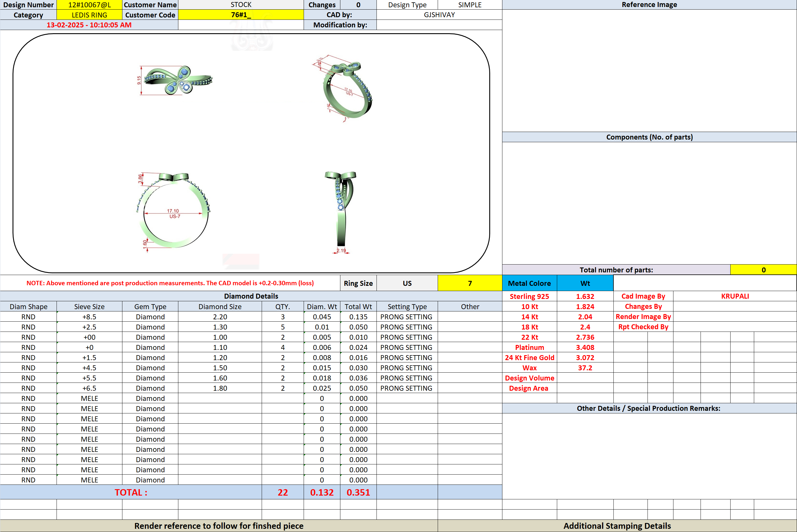
Task: Click the quantity 5 cell in +2.5 row
Action: click(283, 327)
